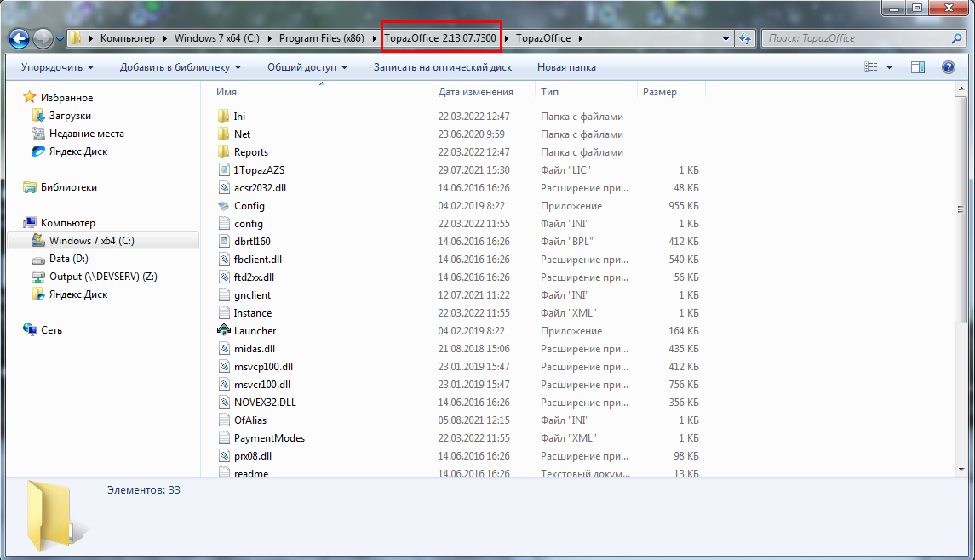The width and height of the screenshot is (975, 560).
Task: Select the '1TopazAZS' LIC file icon
Action: (224, 169)
